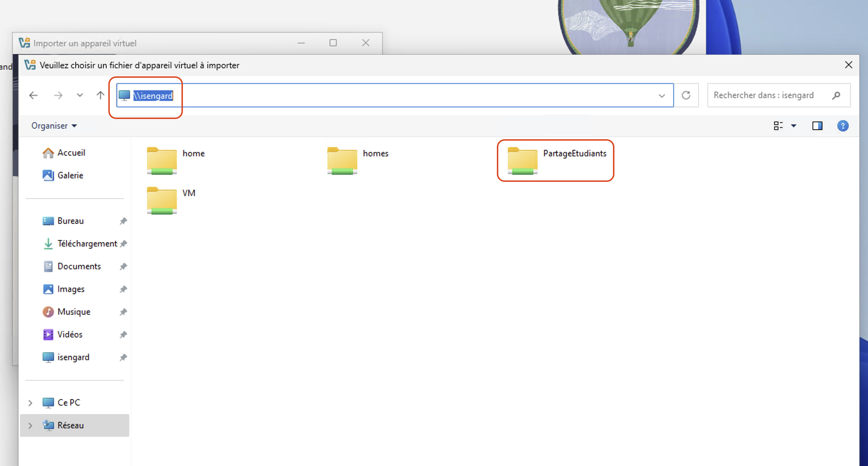Open the help question mark button
Image resolution: width=868 pixels, height=466 pixels.
point(842,126)
